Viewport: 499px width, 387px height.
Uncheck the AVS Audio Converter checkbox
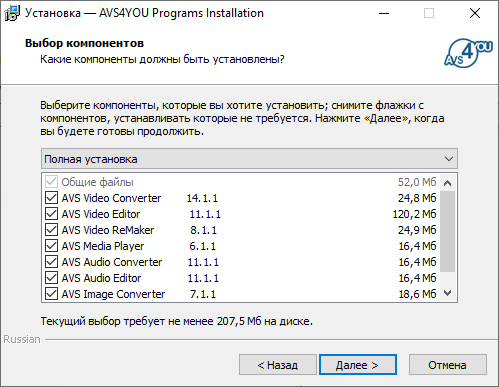coord(51,262)
